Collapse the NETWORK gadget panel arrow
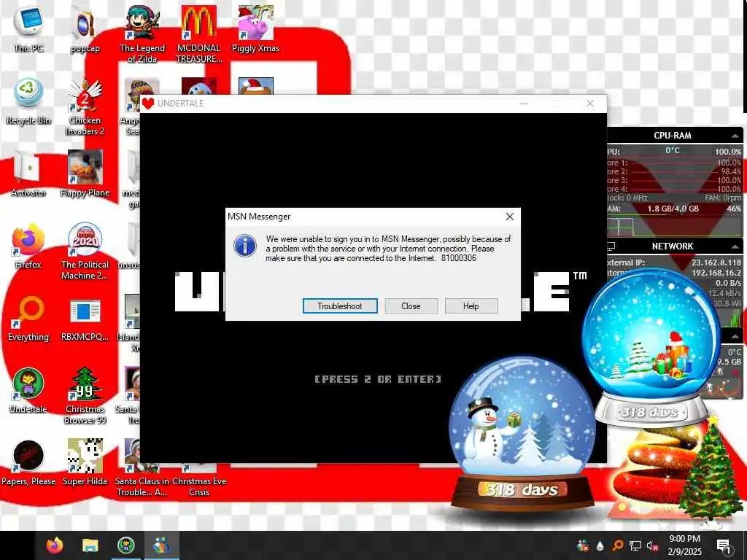The height and width of the screenshot is (560, 747). click(735, 246)
